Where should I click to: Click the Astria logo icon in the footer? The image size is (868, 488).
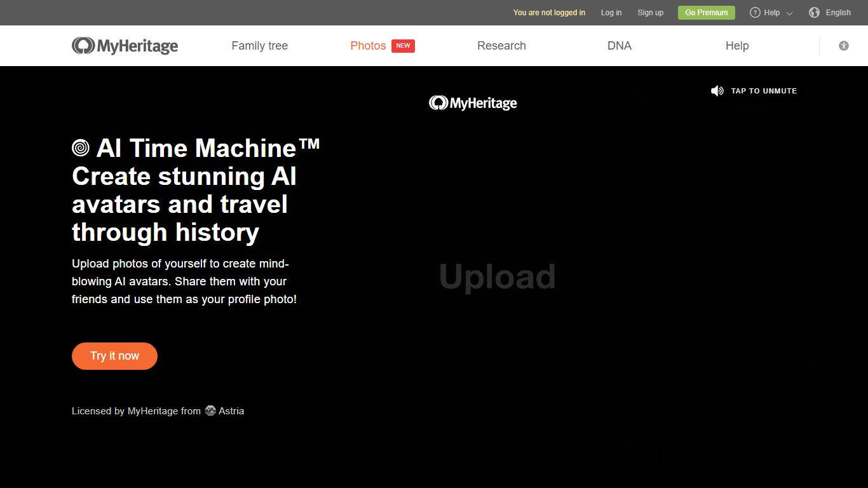point(210,410)
